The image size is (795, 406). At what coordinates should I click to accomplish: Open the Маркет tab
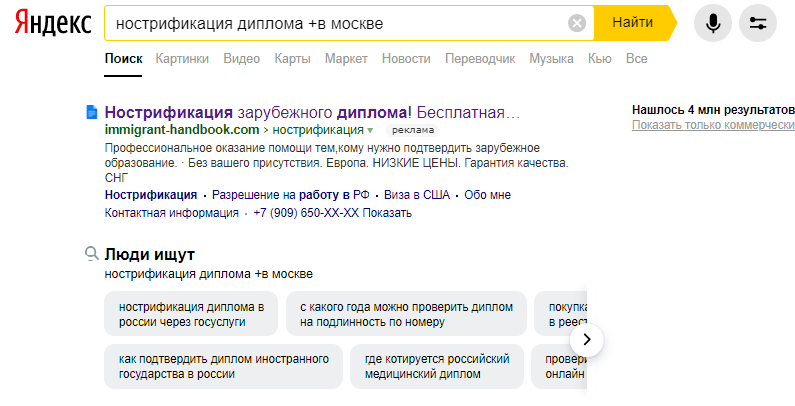tap(346, 59)
